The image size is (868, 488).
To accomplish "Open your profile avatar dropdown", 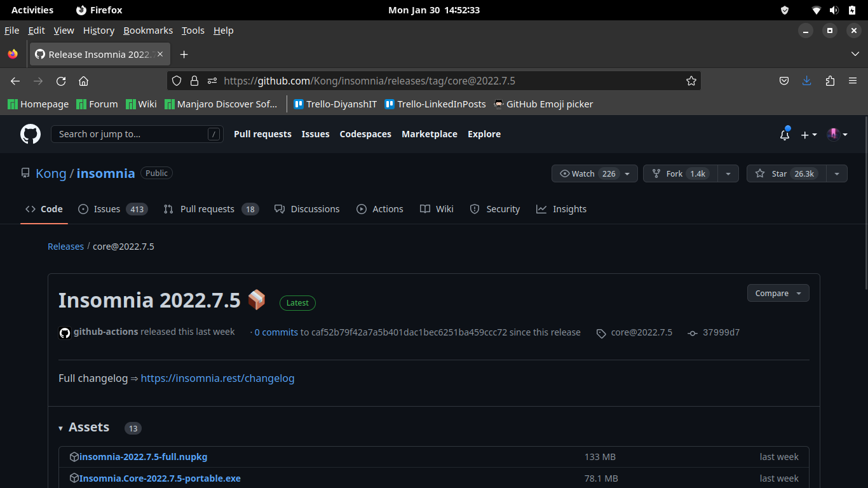I will (x=836, y=135).
